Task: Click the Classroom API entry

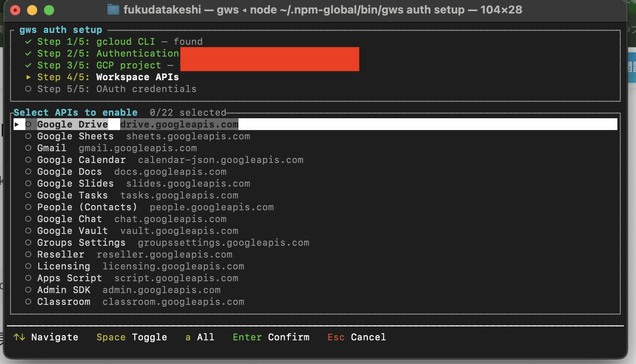Action: [64, 302]
